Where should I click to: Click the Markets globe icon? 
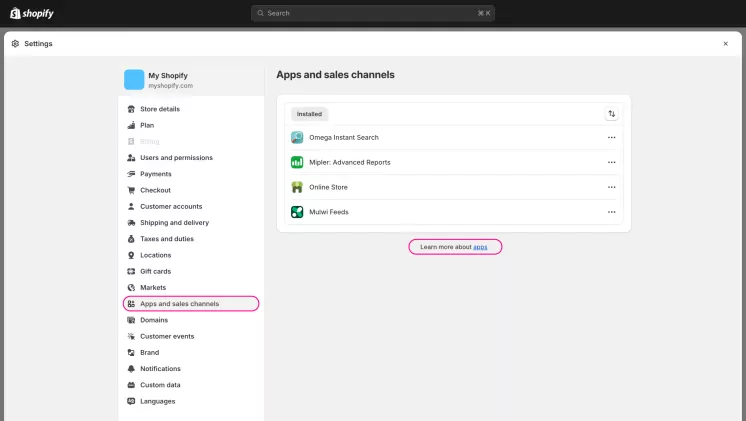131,287
